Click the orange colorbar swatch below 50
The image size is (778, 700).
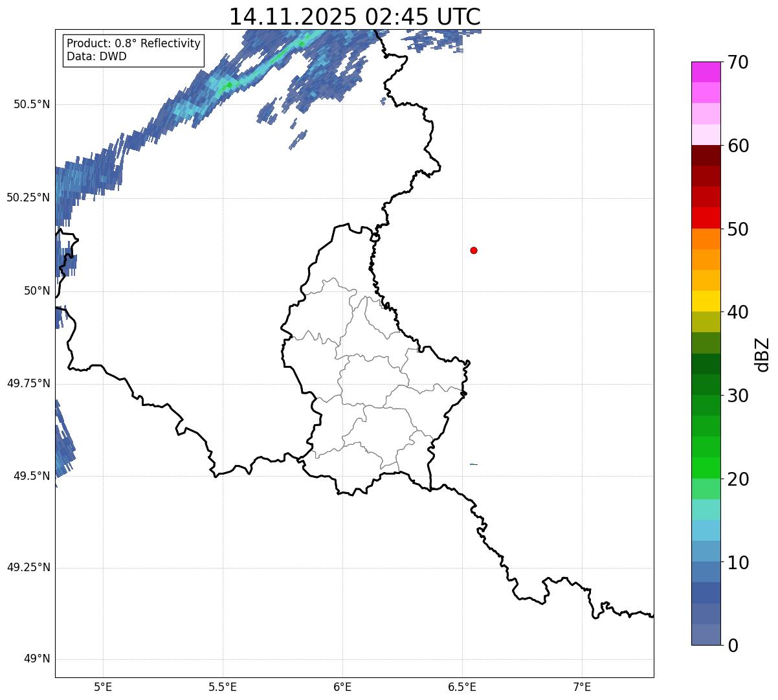coord(706,238)
